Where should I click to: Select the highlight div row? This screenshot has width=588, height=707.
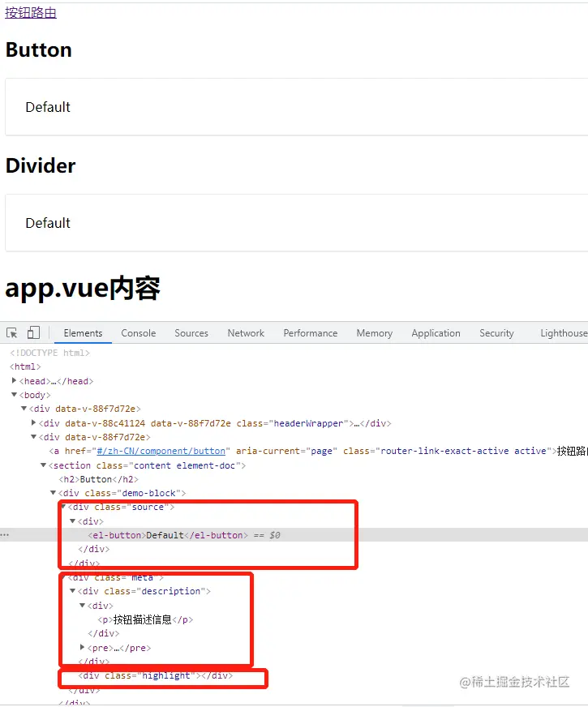156,675
